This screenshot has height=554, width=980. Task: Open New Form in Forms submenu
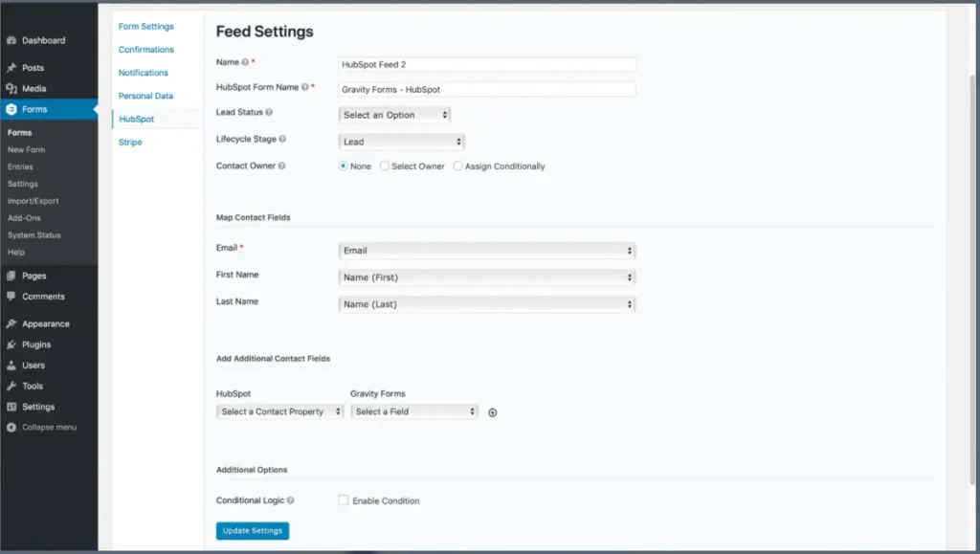tap(26, 150)
